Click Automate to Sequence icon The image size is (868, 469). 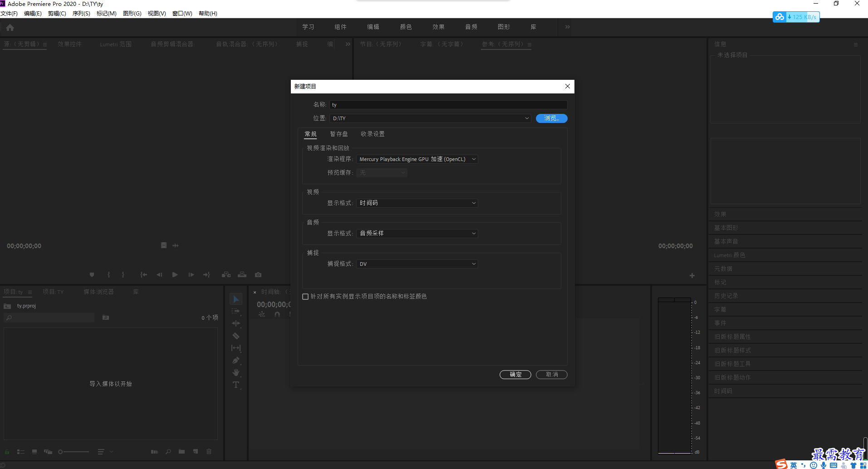(x=154, y=452)
